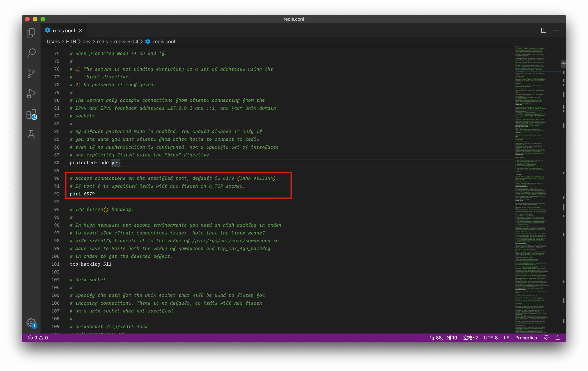Click the line 88 column 19 status
This screenshot has height=371, width=588.
(x=443, y=338)
